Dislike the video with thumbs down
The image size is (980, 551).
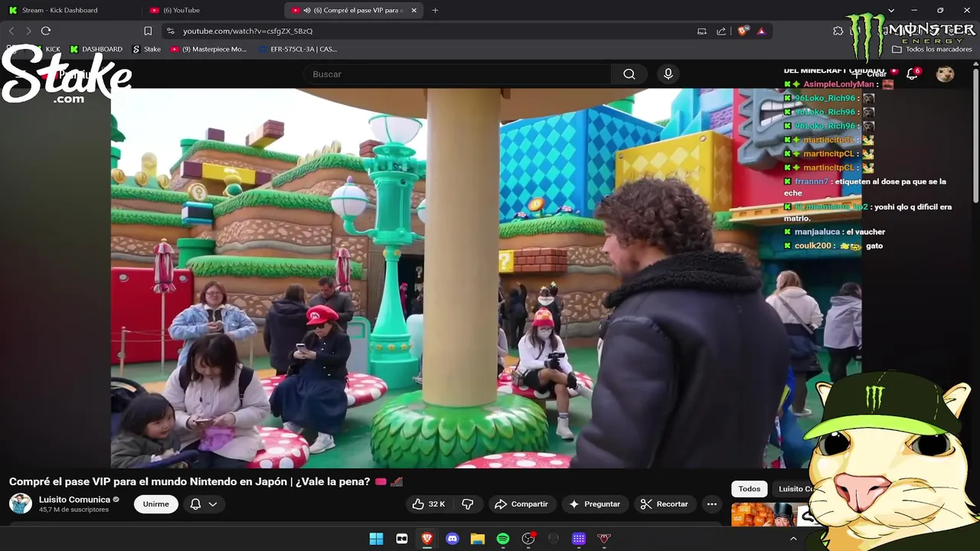(x=467, y=504)
